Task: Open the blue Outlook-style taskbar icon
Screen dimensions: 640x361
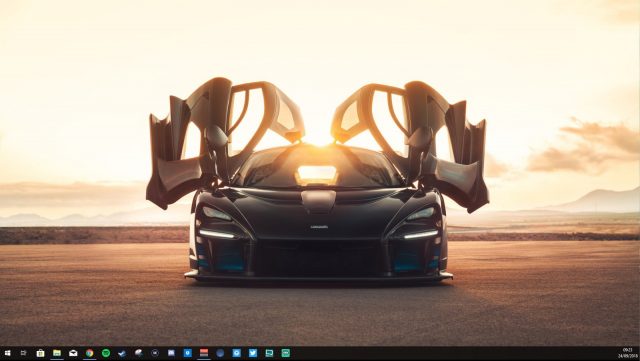Action: coord(187,353)
